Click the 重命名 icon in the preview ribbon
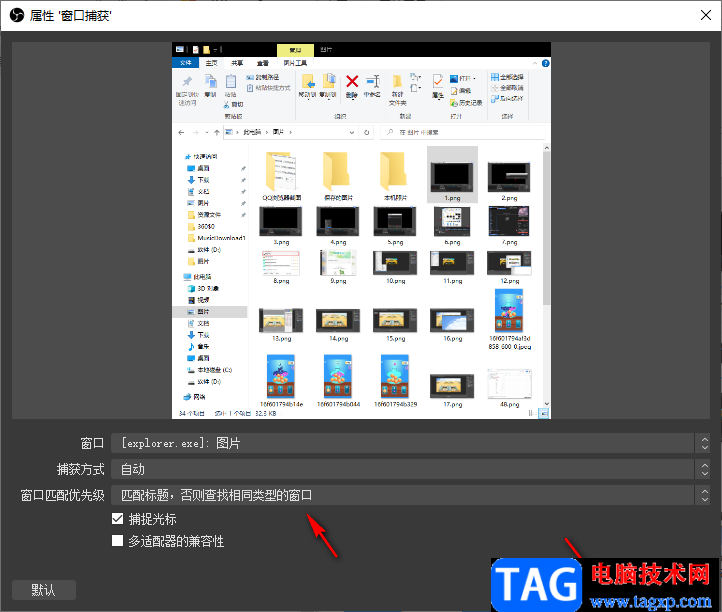 [x=373, y=82]
